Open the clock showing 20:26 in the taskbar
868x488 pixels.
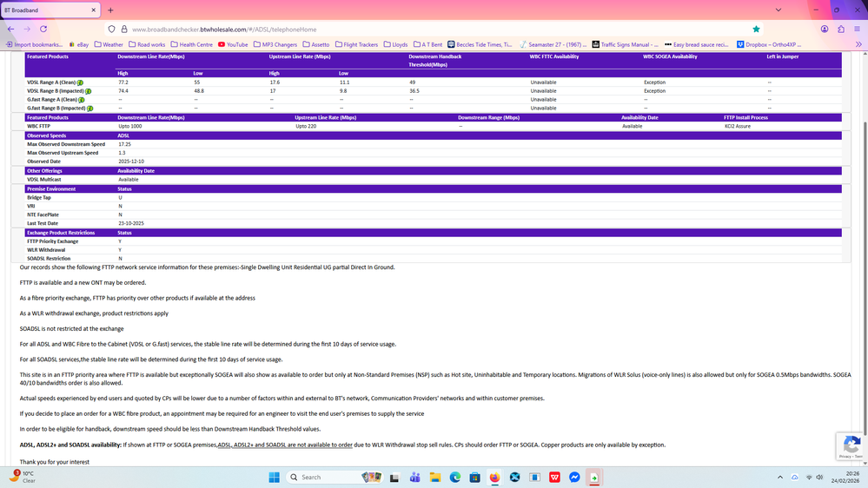pos(845,477)
